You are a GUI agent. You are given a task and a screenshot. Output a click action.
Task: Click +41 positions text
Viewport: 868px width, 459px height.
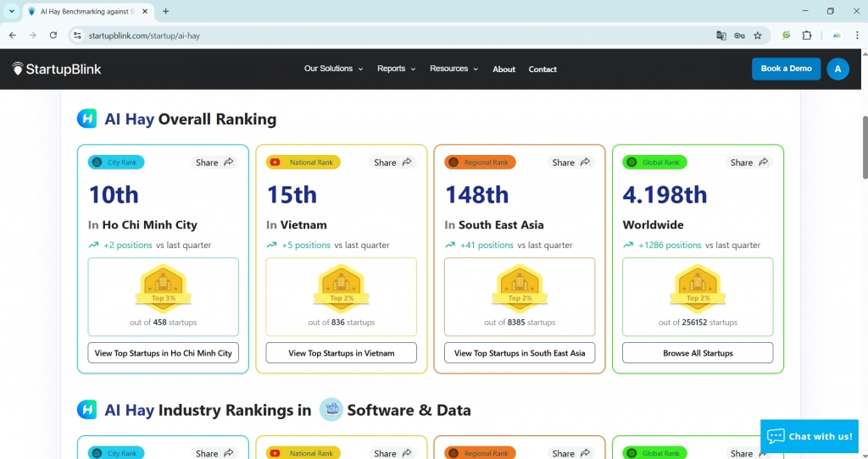(487, 245)
